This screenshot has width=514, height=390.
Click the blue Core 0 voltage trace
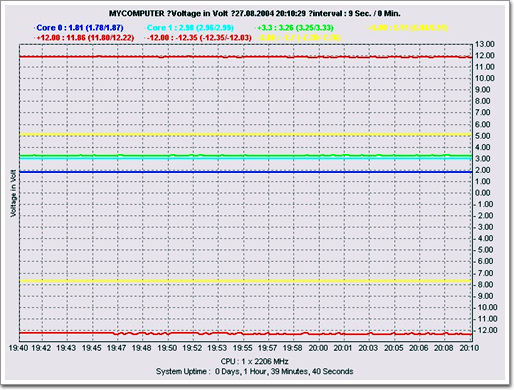pos(246,172)
